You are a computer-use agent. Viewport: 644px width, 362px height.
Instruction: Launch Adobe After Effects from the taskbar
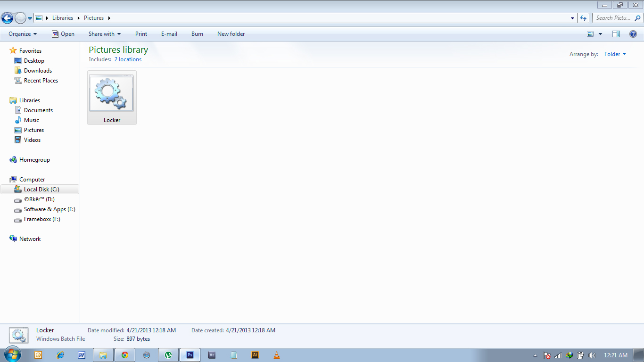coord(211,355)
